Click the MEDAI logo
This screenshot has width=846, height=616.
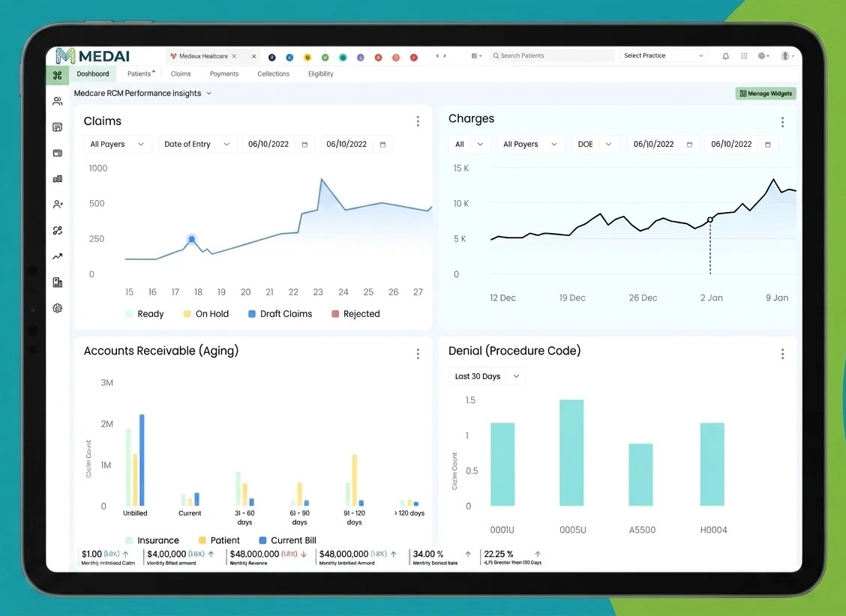click(93, 56)
